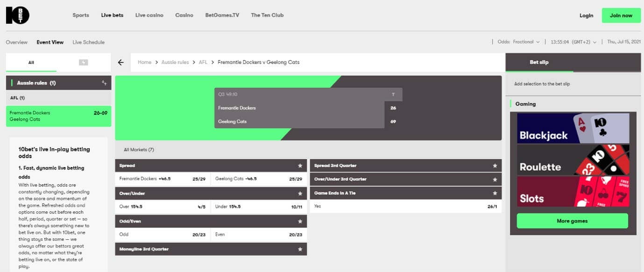Click the AFL breadcrumb link
This screenshot has width=644, height=272.
(203, 62)
